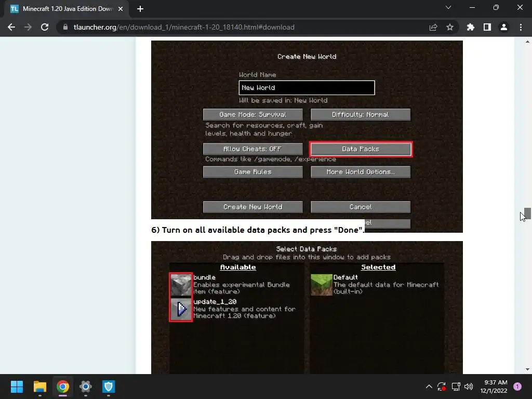Open network status tray icon
Image resolution: width=532 pixels, height=399 pixels.
click(456, 387)
